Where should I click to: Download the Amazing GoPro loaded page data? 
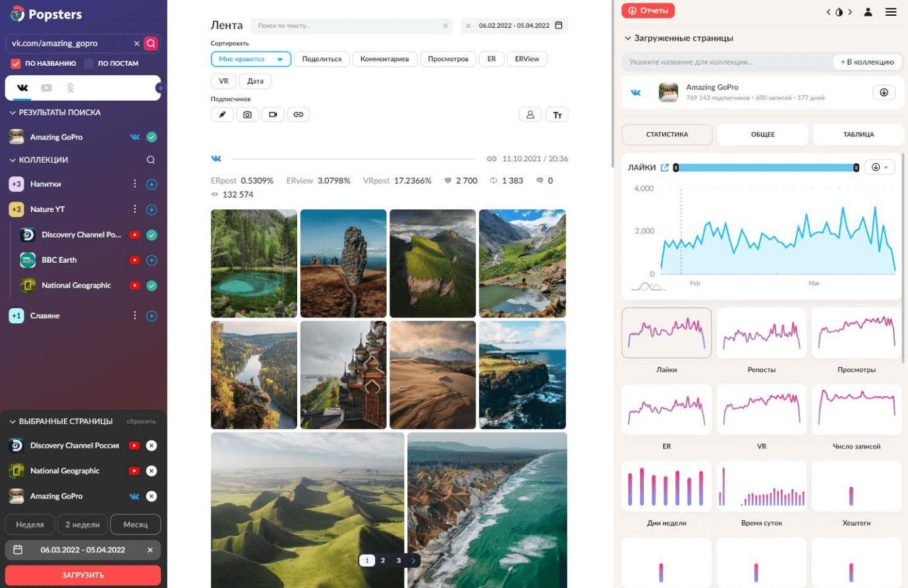[x=884, y=92]
